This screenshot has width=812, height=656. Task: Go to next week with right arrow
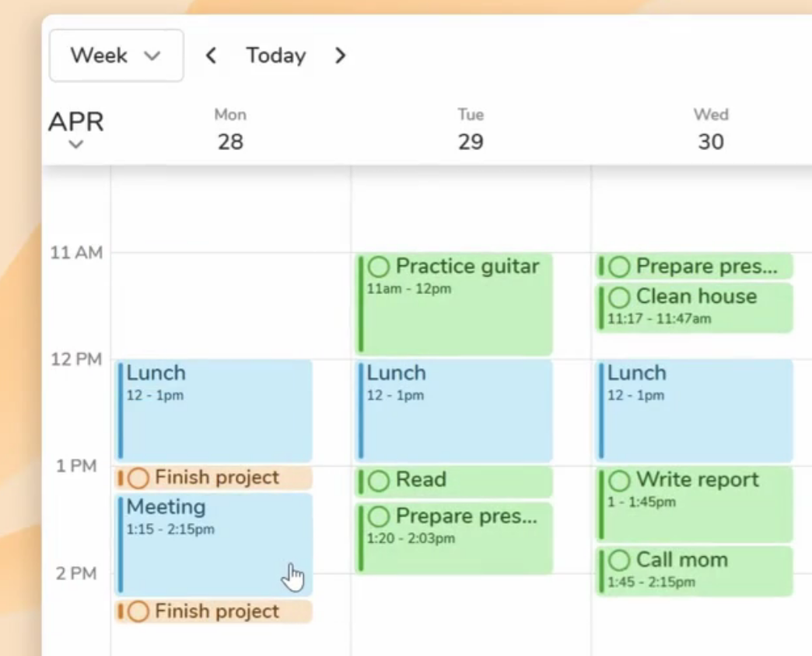point(340,55)
